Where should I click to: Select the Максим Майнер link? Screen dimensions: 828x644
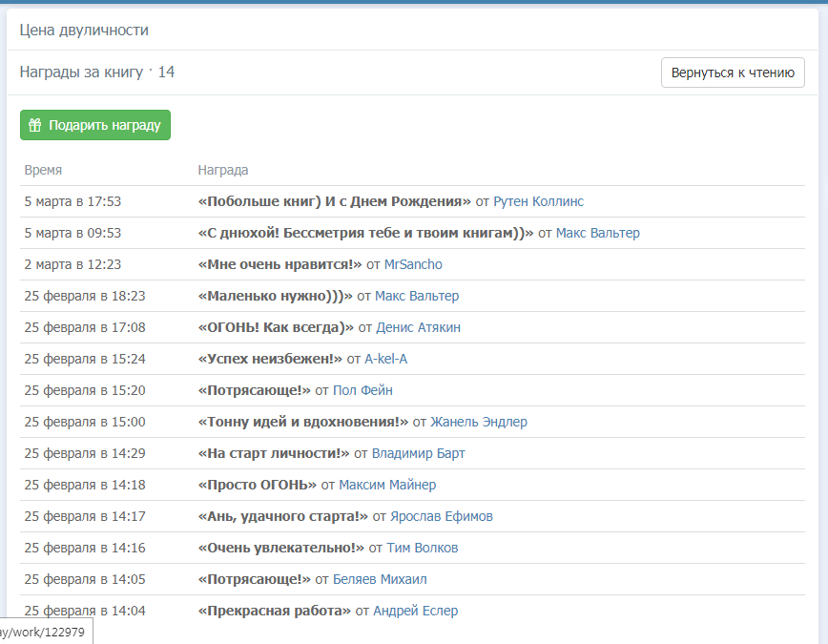(387, 485)
